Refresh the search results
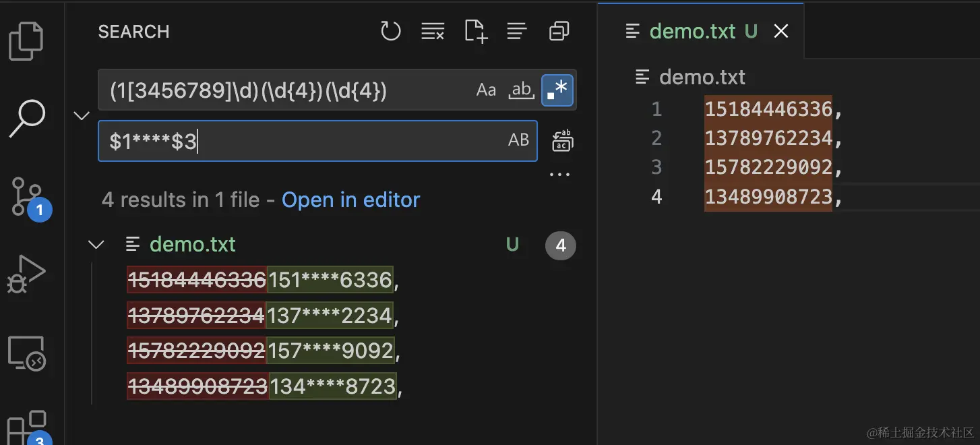This screenshot has height=445, width=980. tap(391, 31)
